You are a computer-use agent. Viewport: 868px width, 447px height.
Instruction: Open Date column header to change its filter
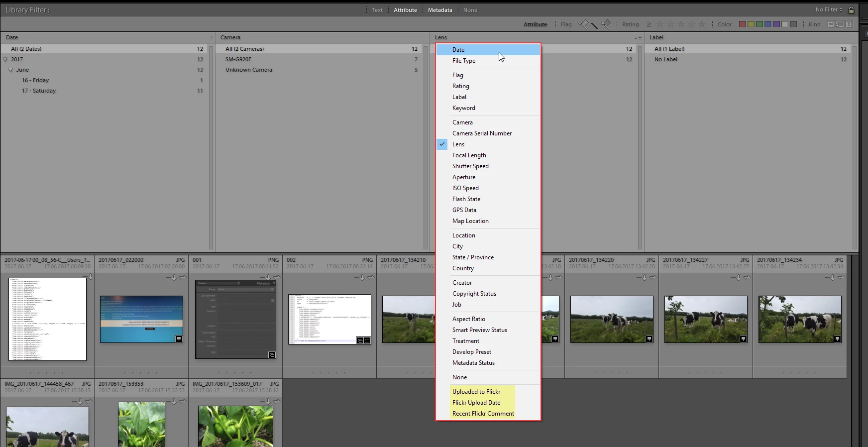(x=12, y=37)
